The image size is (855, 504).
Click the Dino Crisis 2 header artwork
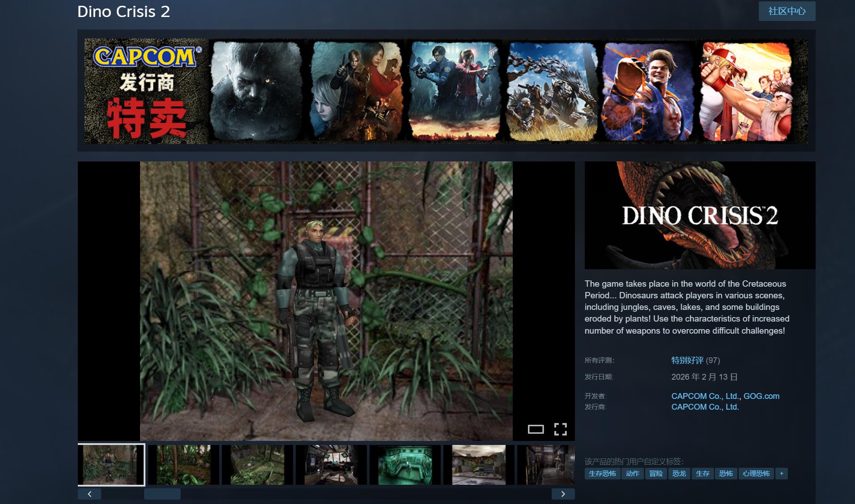coord(699,215)
